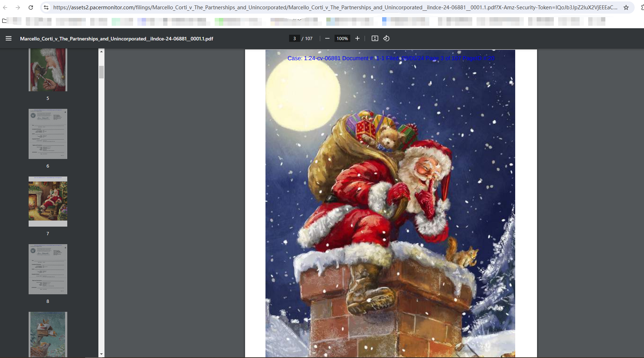This screenshot has width=644, height=358.
Task: Open the page 9 thumbnail
Action: pos(48,334)
